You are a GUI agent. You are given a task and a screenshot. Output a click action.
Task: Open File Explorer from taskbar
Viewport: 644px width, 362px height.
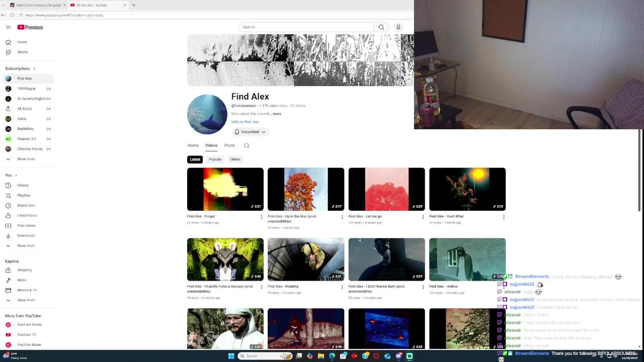pos(320,356)
